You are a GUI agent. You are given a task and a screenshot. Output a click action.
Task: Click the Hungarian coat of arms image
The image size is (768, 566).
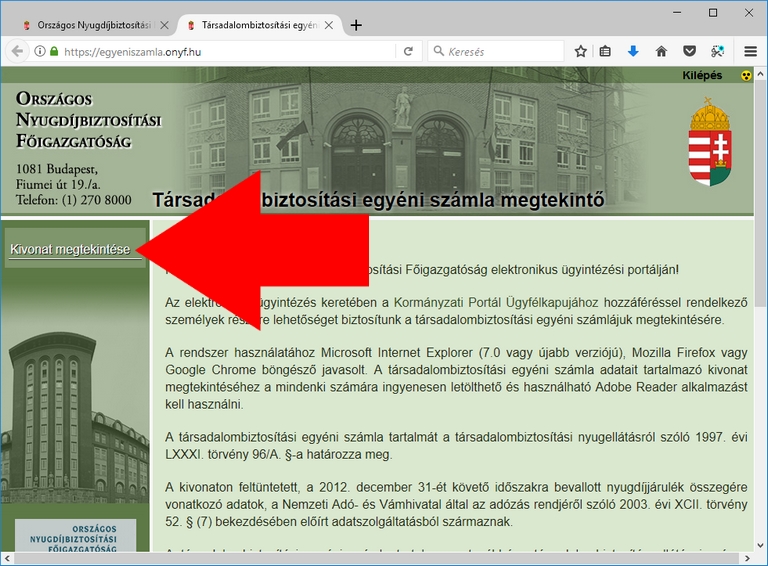coord(709,143)
